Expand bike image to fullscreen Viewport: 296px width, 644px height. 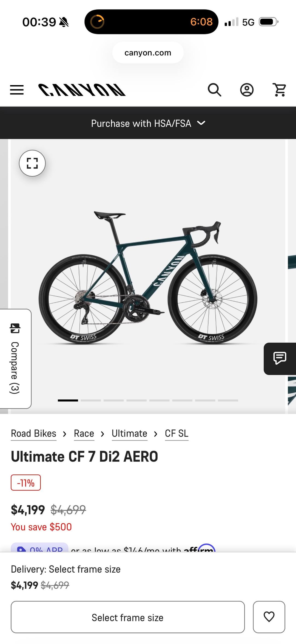[32, 163]
